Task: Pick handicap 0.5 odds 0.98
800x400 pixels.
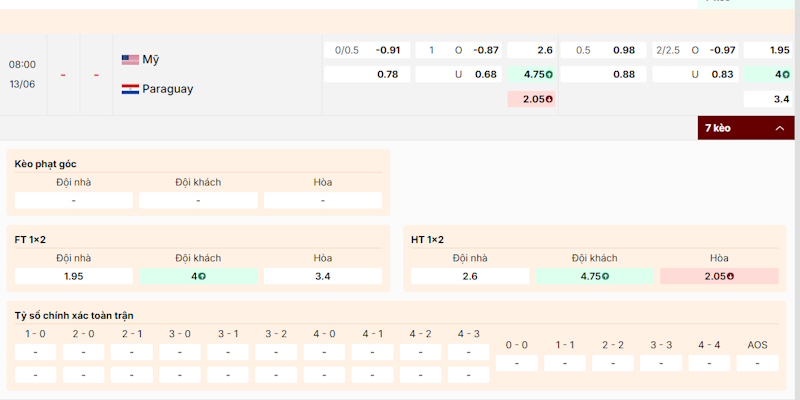Action: click(603, 50)
